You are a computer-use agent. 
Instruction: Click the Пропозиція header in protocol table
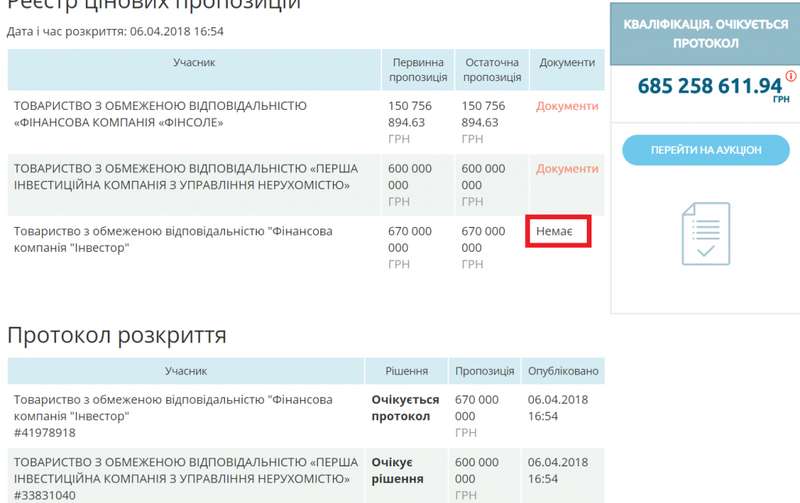pos(484,371)
